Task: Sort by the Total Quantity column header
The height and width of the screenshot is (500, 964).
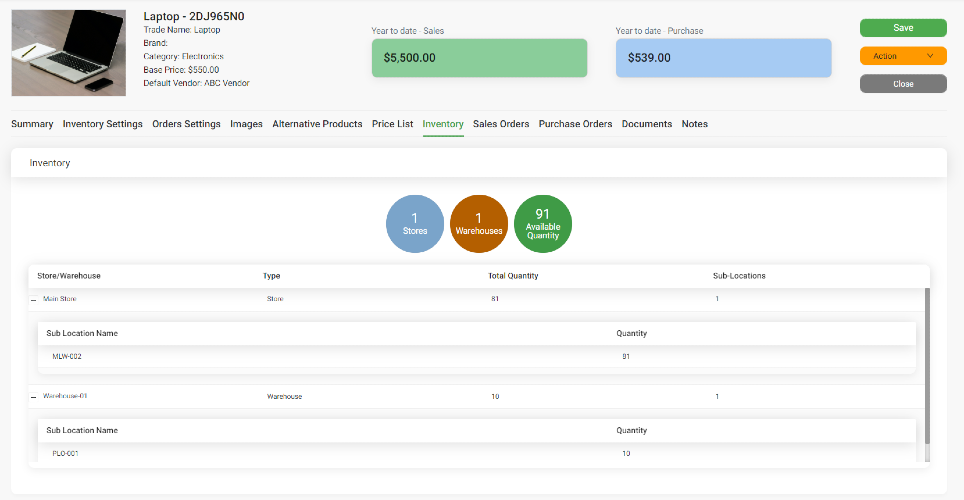Action: [513, 276]
